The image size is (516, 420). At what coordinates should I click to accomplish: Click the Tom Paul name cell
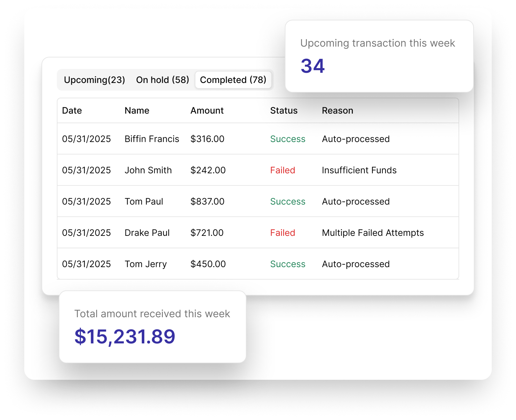[x=144, y=201]
